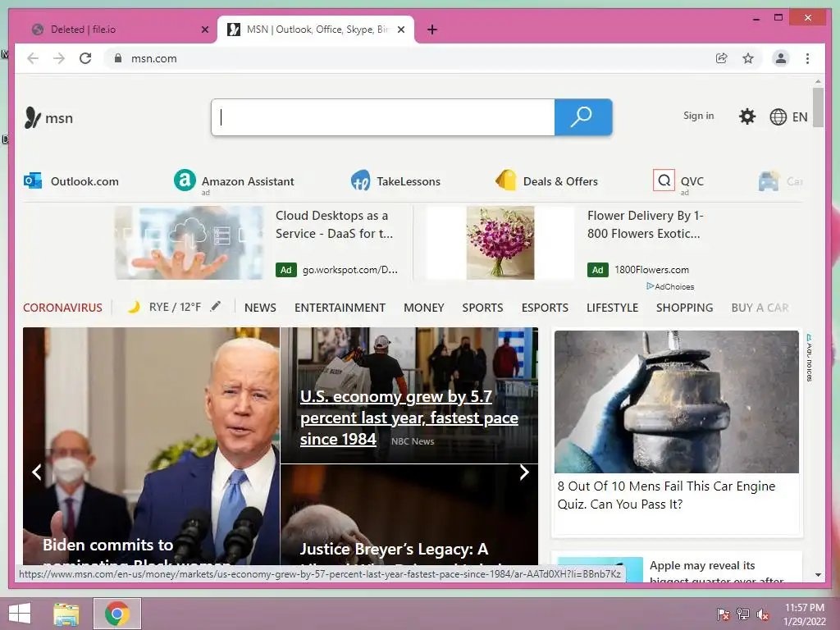The image size is (840, 630).
Task: Go to the SHOPPING section
Action: pos(685,308)
